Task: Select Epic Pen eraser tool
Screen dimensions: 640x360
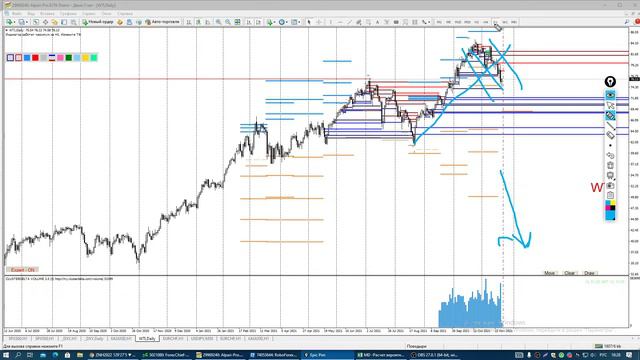Action: click(610, 135)
